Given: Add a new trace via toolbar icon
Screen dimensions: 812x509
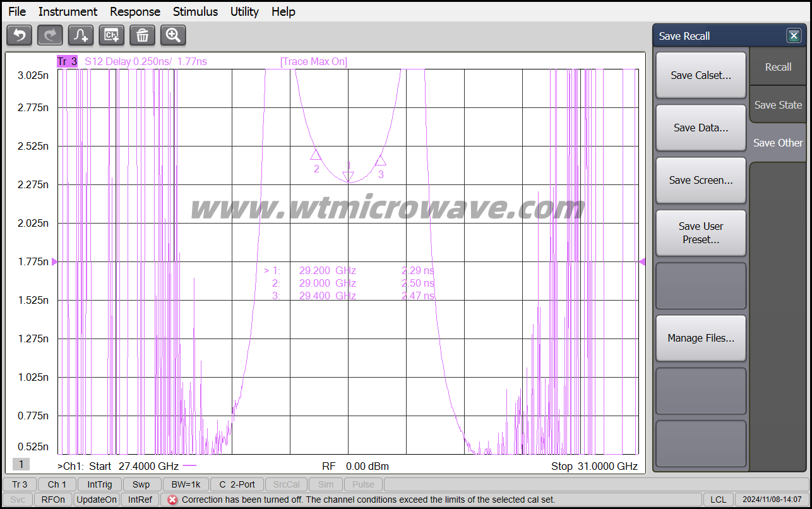Looking at the screenshot, I should pos(81,35).
